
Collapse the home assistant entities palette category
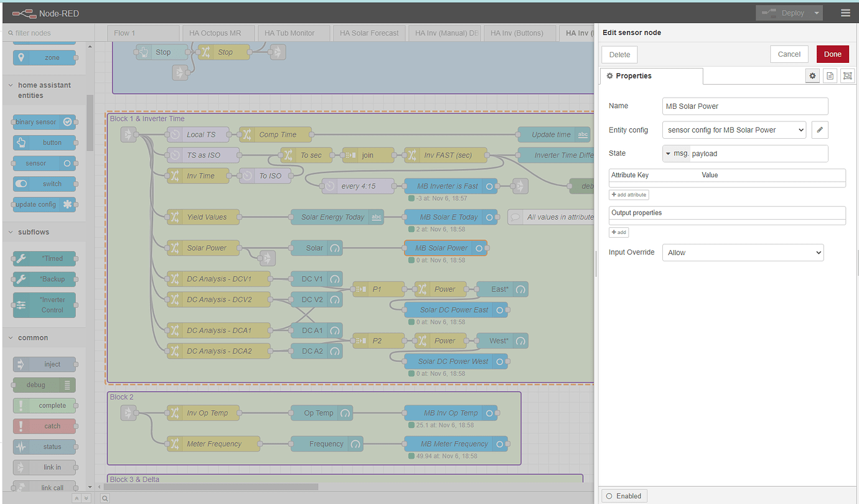[11, 86]
